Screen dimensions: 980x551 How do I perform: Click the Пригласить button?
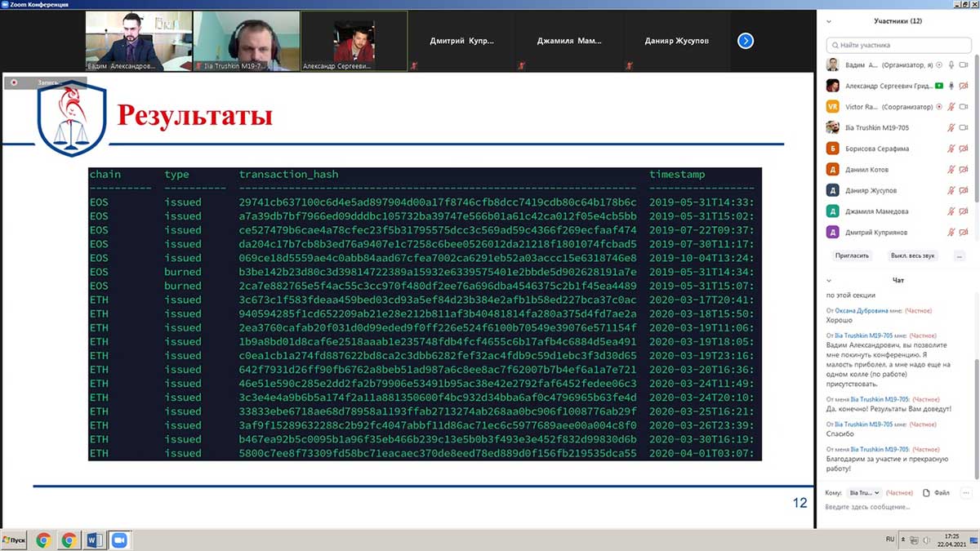click(x=851, y=256)
